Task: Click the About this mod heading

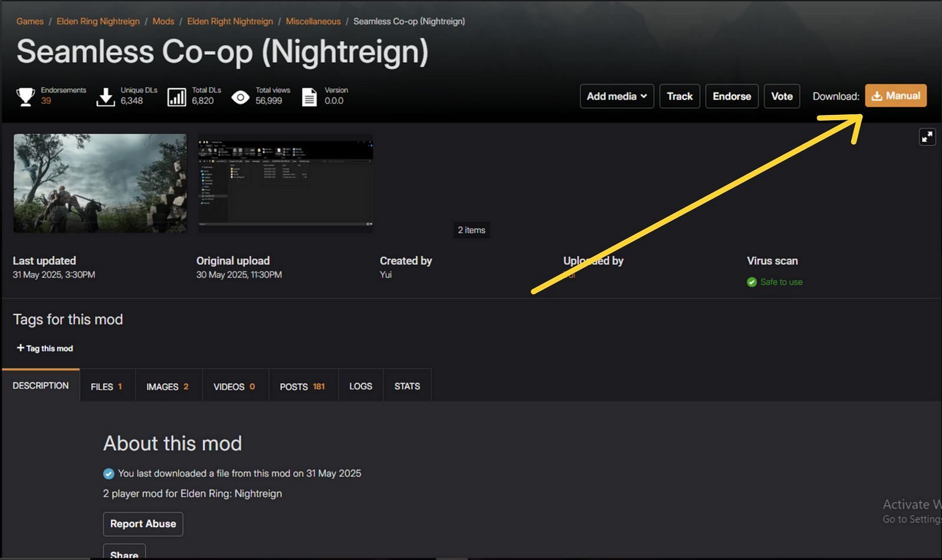Action: click(173, 443)
